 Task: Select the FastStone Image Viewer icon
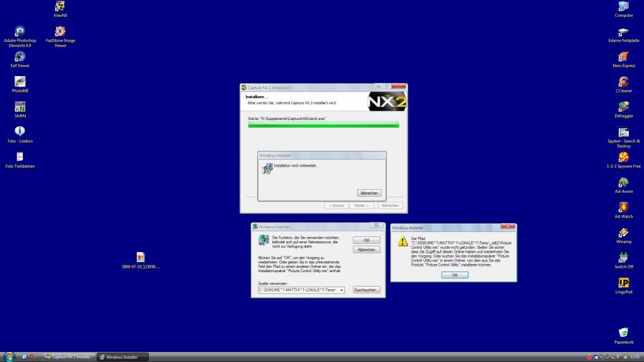(60, 36)
